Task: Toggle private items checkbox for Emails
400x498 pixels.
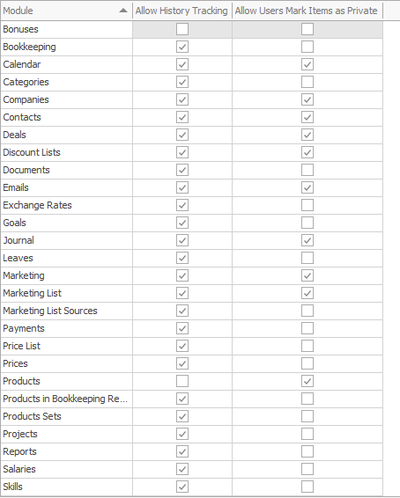Action: [x=307, y=187]
